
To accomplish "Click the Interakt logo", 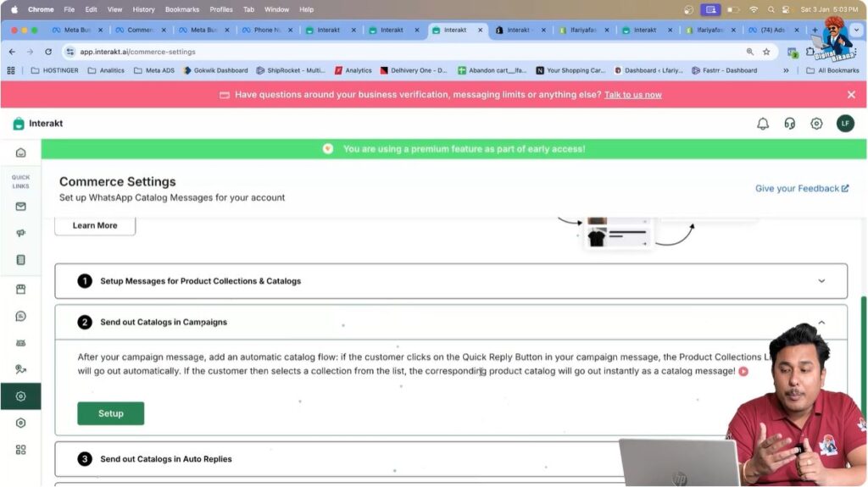I will pyautogui.click(x=37, y=124).
